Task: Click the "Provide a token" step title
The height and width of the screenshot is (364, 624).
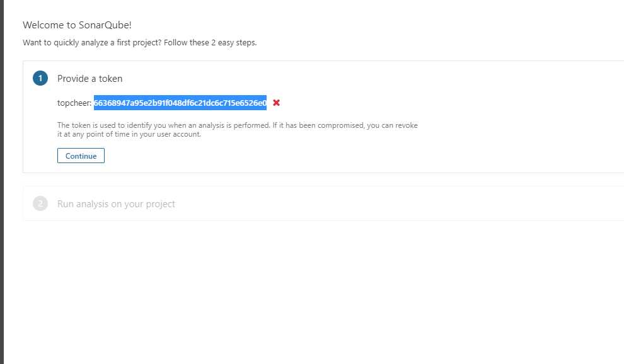Action: [x=90, y=79]
